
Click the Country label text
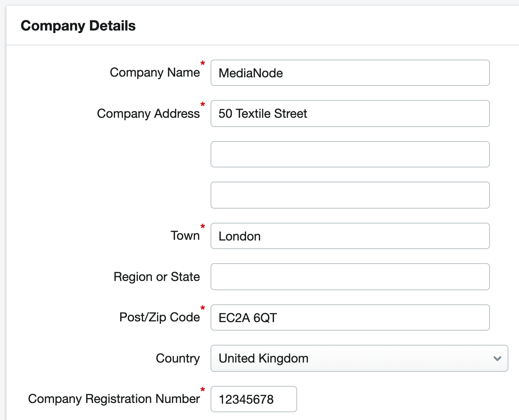pos(178,358)
